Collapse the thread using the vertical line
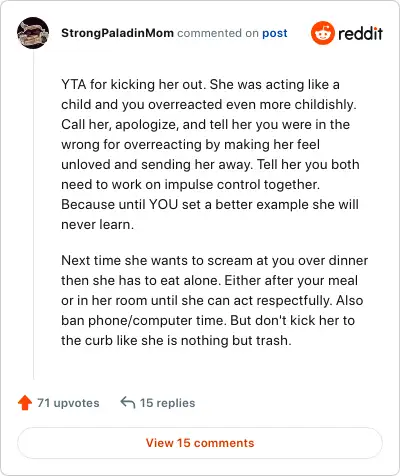Viewport: 400px width, 476px height. (33, 214)
